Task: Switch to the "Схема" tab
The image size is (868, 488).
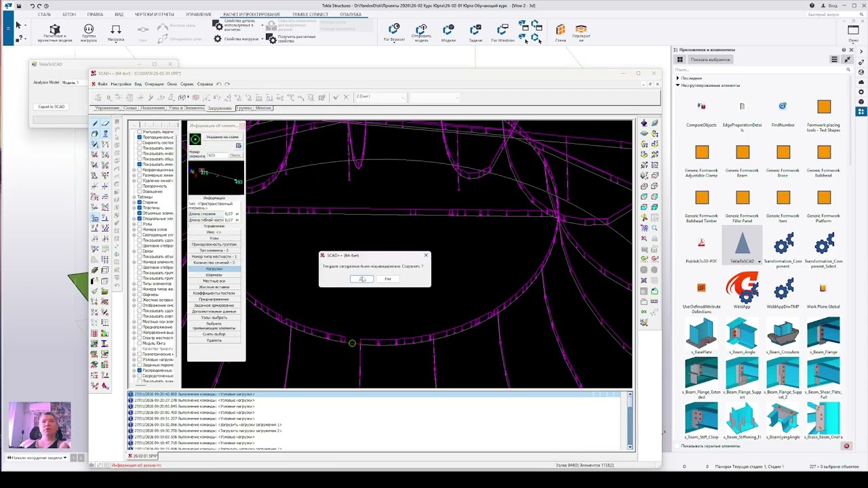Action: point(130,108)
